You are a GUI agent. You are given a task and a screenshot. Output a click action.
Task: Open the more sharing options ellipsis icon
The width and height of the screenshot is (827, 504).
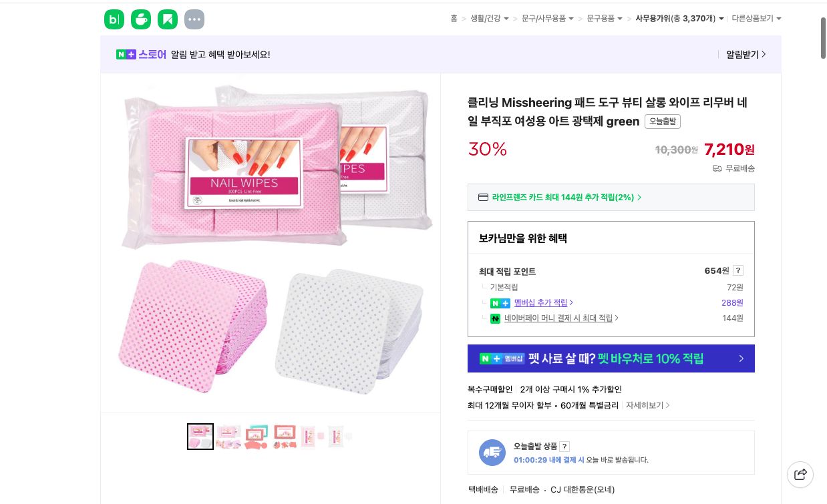click(194, 19)
